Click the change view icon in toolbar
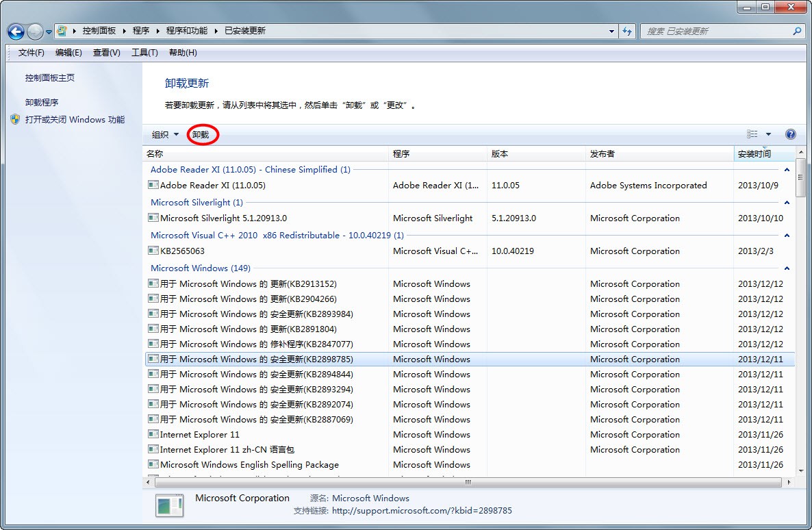Screen dimensions: 812x530 point(752,135)
